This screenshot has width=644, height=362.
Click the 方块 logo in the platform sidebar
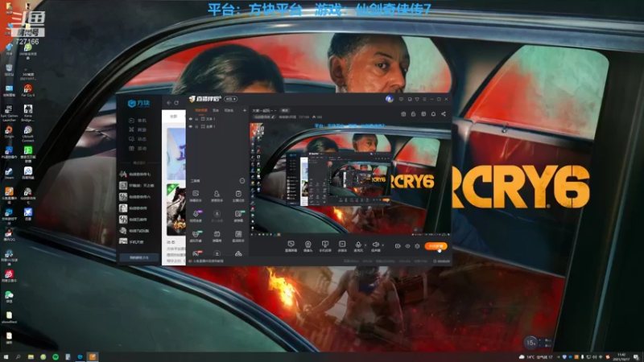click(x=138, y=103)
